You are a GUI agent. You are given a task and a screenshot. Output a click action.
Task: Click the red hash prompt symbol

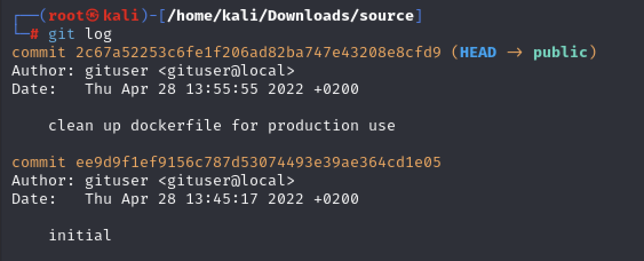point(34,34)
